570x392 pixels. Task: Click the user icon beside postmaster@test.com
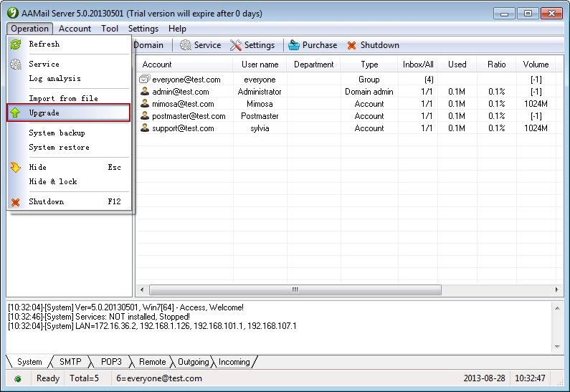pos(145,115)
